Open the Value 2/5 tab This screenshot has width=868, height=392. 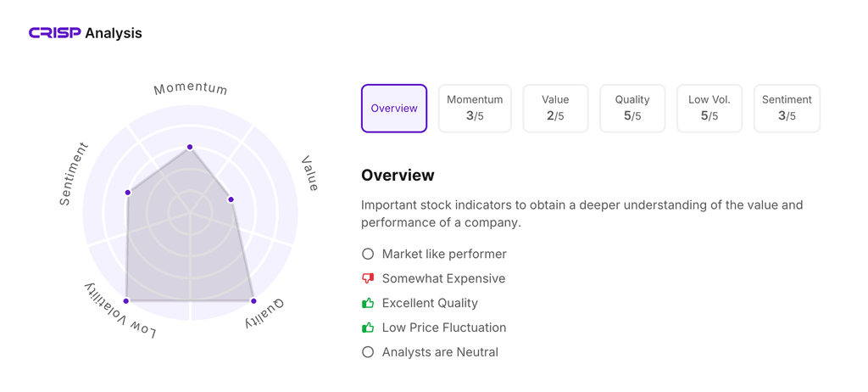tap(555, 108)
